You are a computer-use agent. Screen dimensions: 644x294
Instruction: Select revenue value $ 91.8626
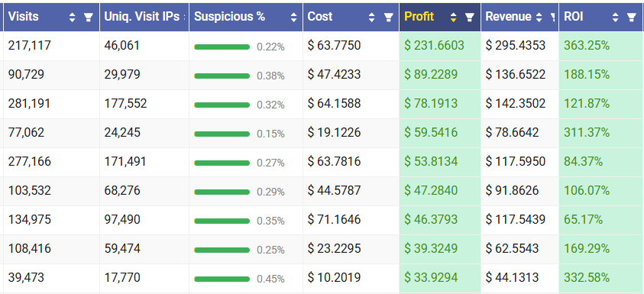pyautogui.click(x=512, y=190)
